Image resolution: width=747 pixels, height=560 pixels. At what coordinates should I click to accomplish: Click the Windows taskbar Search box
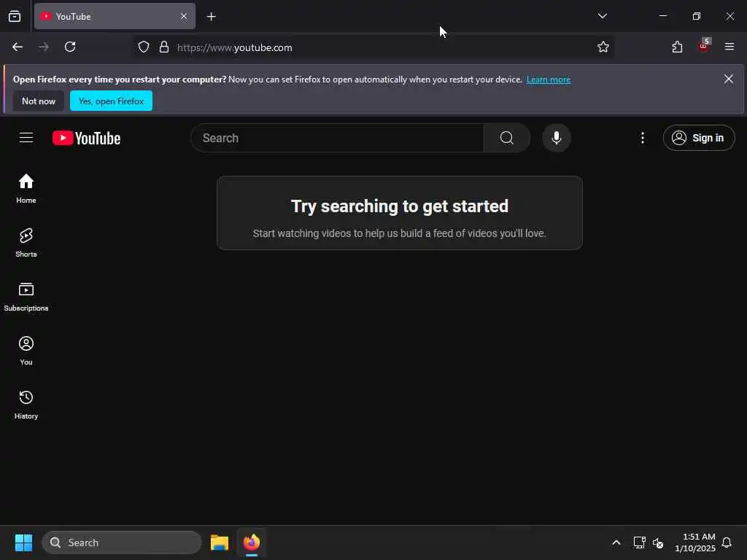pyautogui.click(x=122, y=542)
